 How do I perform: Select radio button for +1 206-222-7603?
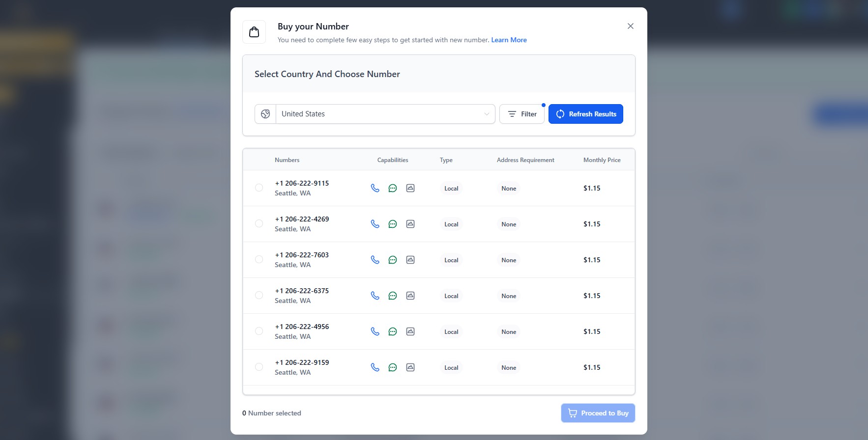pyautogui.click(x=259, y=259)
